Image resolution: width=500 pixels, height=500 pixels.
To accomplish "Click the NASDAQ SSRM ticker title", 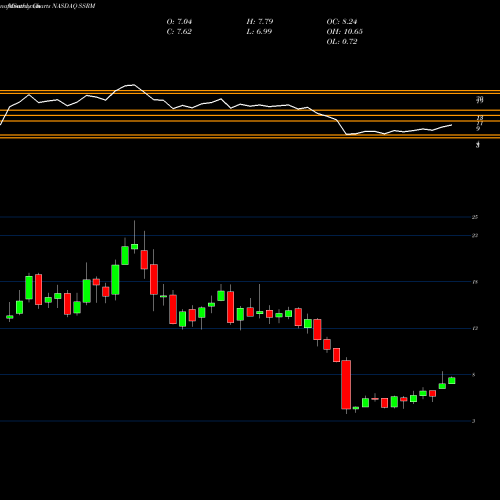I will pyautogui.click(x=74, y=6).
